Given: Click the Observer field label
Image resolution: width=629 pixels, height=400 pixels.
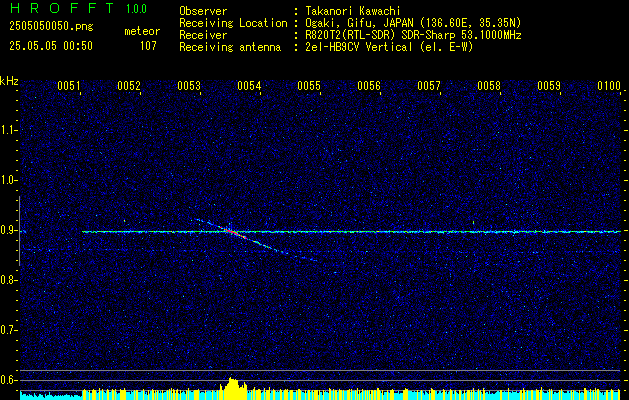Looking at the screenshot, I should (203, 11).
